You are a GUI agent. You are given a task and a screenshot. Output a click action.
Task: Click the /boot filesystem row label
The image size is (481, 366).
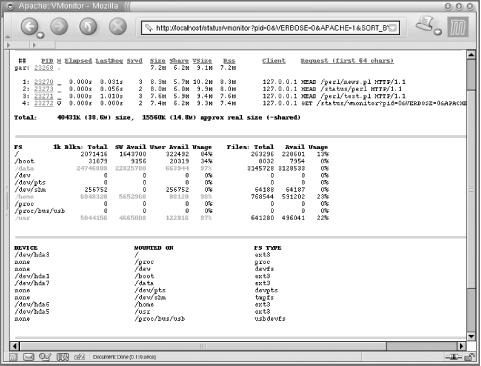(x=24, y=161)
